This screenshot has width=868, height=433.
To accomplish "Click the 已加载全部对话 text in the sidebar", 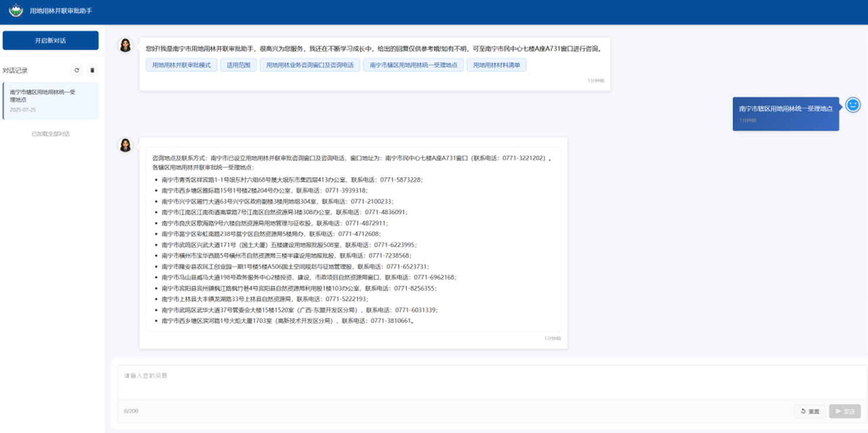I will [50, 134].
